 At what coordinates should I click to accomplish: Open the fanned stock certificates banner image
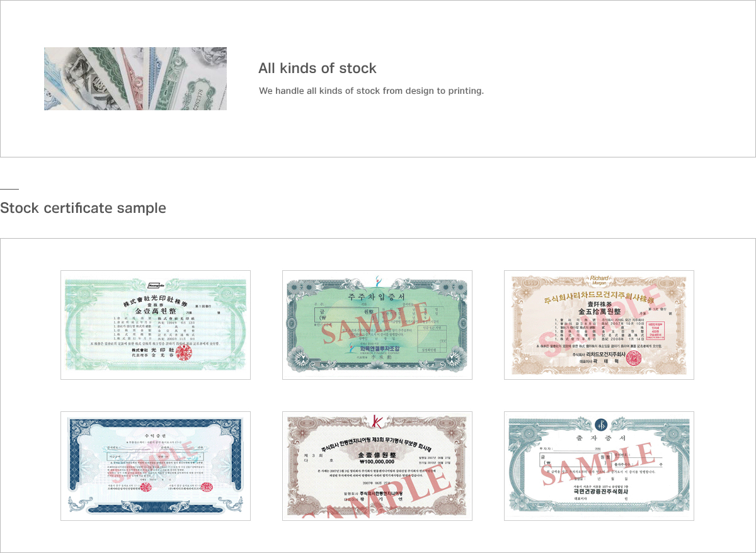click(x=135, y=79)
